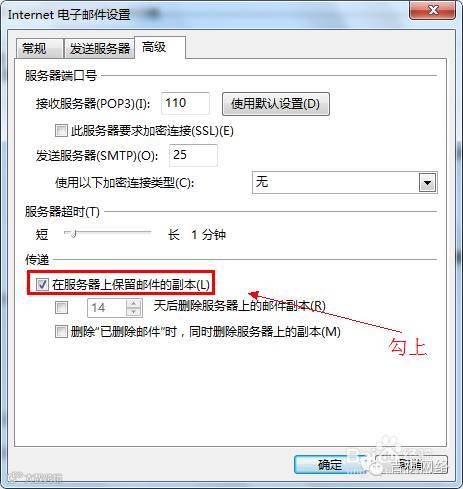Click the days field showing 14

(107, 308)
